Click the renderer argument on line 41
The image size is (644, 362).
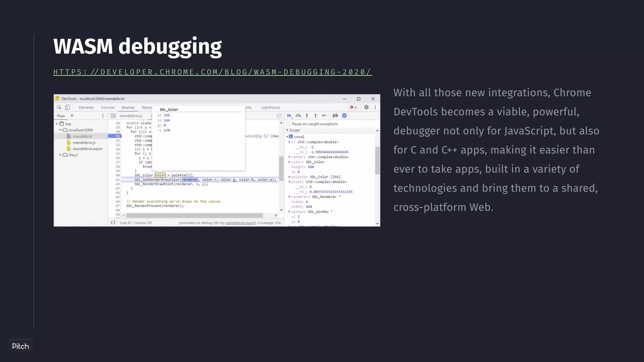click(190, 180)
